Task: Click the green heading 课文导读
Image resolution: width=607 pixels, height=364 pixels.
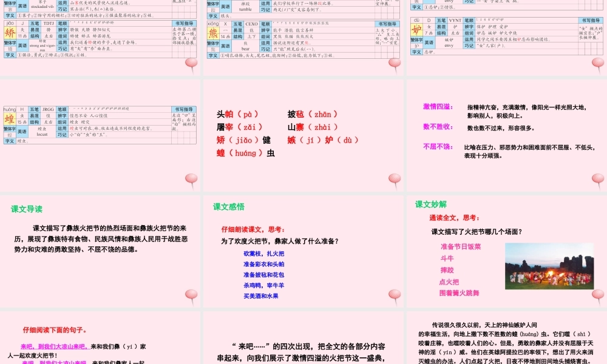Action: (x=27, y=209)
